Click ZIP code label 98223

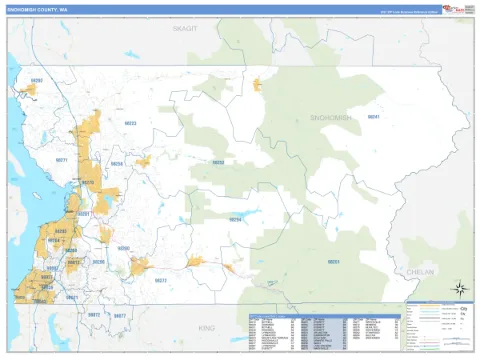tap(130, 123)
